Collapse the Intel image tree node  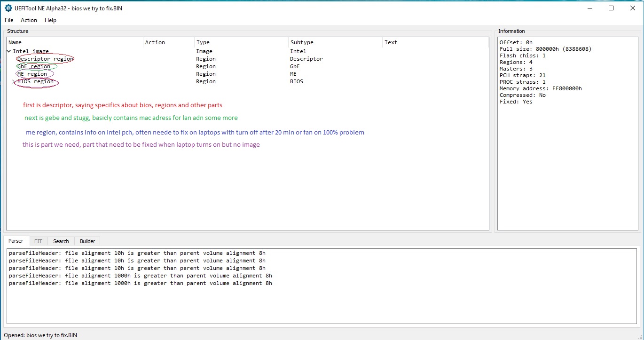[9, 51]
